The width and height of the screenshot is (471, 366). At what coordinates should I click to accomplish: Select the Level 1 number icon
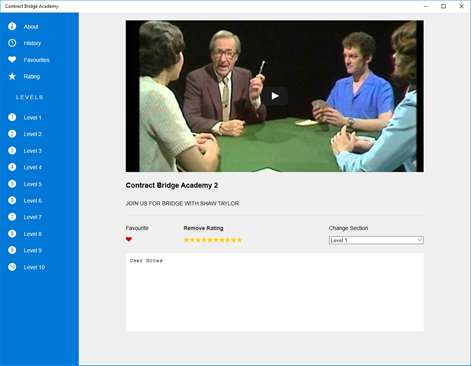(x=12, y=117)
